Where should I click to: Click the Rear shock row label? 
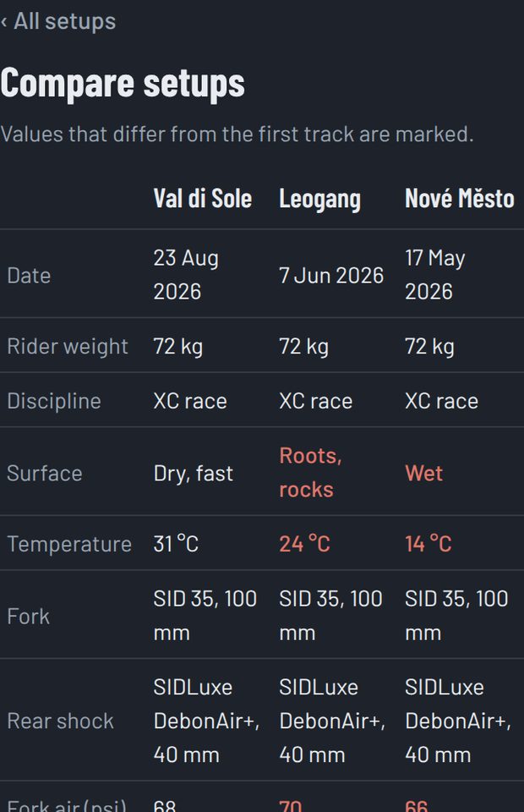click(x=61, y=721)
